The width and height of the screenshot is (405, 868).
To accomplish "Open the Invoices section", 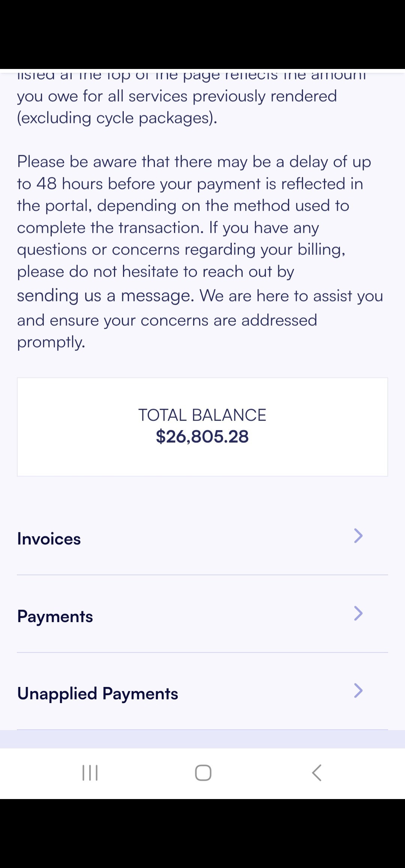I will tap(49, 539).
